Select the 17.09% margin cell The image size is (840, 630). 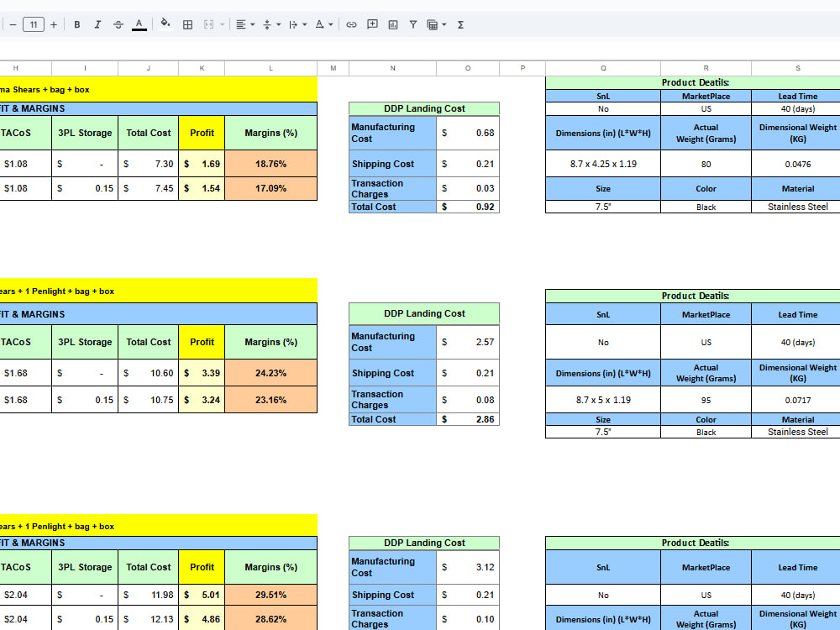[271, 188]
